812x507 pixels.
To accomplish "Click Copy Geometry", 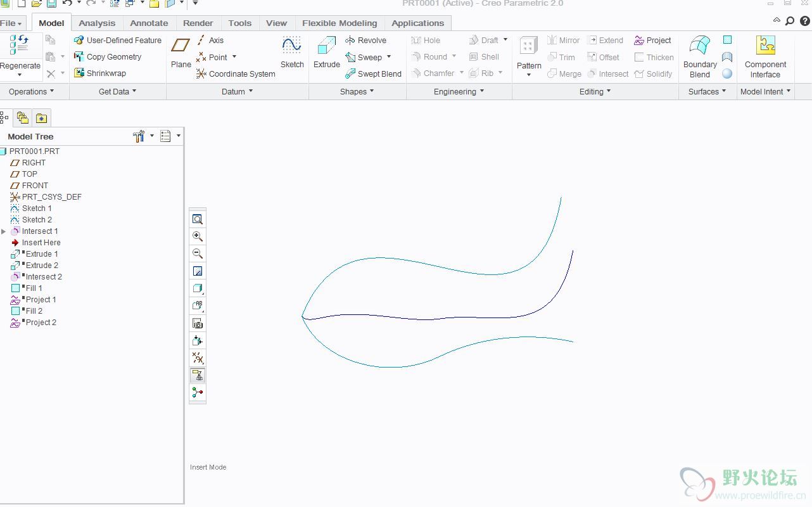I will 108,56.
